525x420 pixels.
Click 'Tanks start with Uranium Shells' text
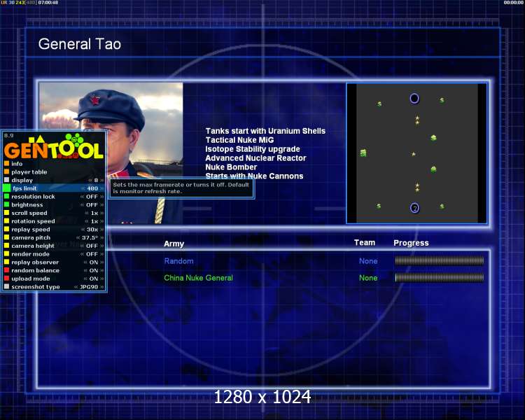point(265,131)
